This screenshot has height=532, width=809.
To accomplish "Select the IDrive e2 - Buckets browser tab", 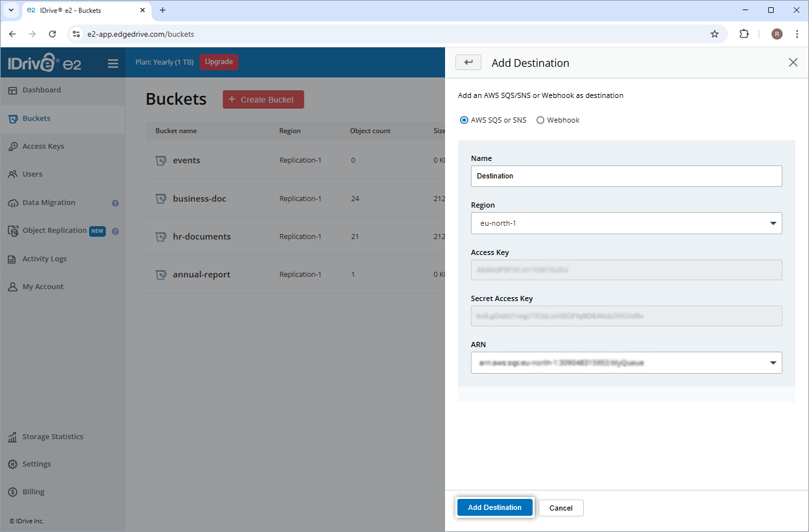I will 87,10.
